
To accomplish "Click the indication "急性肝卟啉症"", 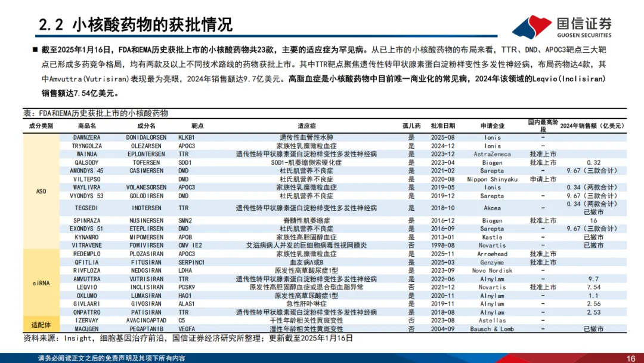I will (x=306, y=304).
